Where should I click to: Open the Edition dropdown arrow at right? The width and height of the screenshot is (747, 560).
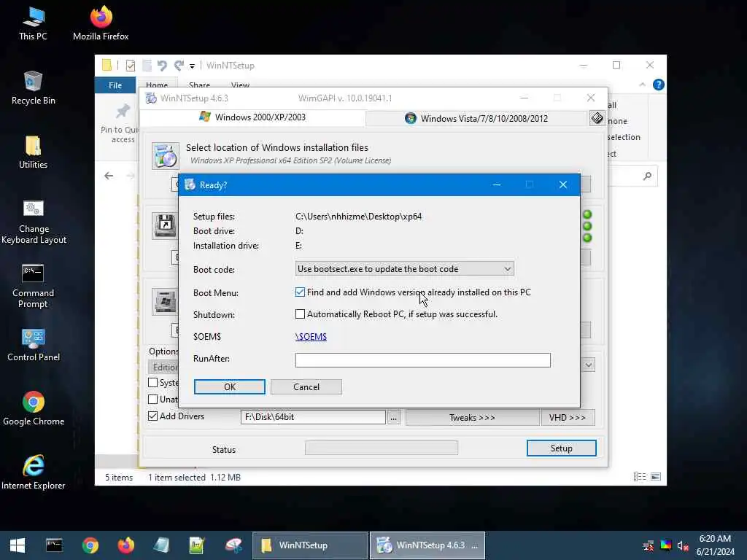589,365
